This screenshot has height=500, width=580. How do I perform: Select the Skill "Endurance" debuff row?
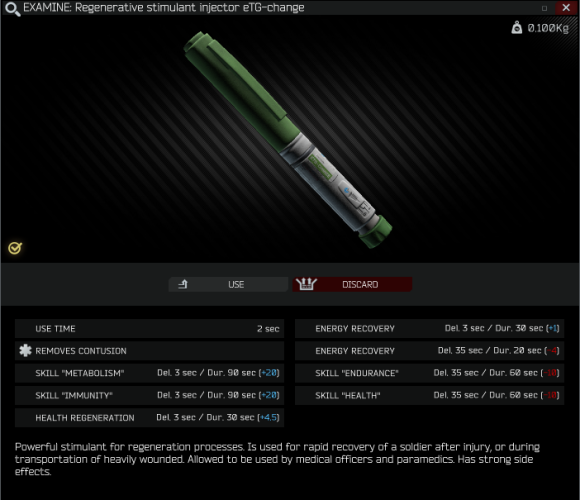point(429,373)
